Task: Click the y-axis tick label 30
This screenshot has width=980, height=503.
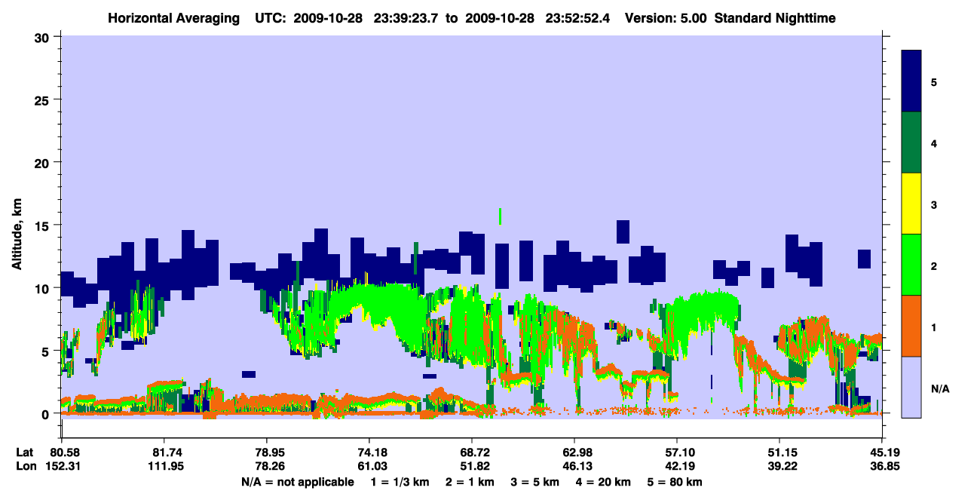Action: coord(44,37)
